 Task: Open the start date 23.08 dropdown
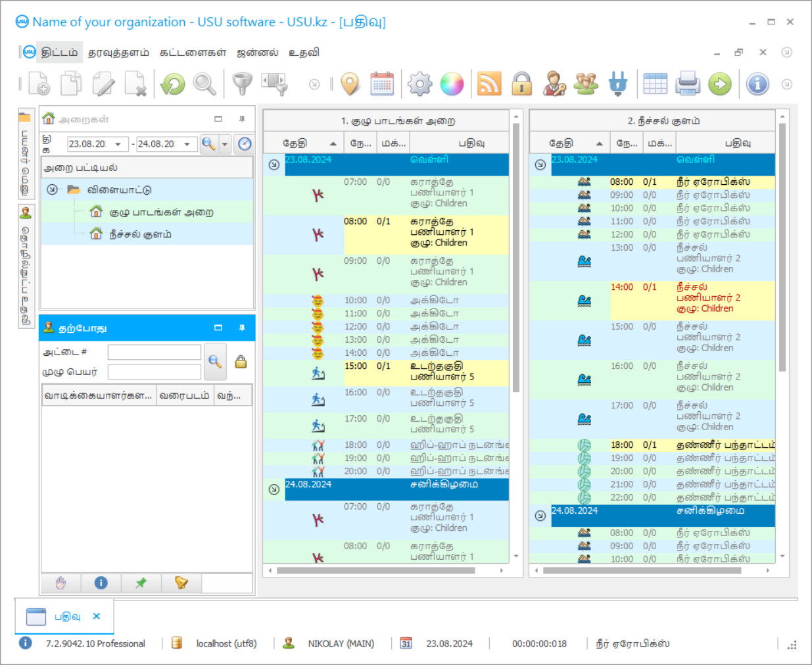(118, 144)
